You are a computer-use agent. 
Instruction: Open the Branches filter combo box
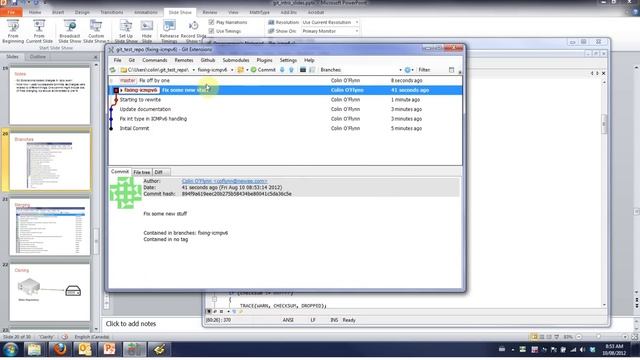point(372,70)
